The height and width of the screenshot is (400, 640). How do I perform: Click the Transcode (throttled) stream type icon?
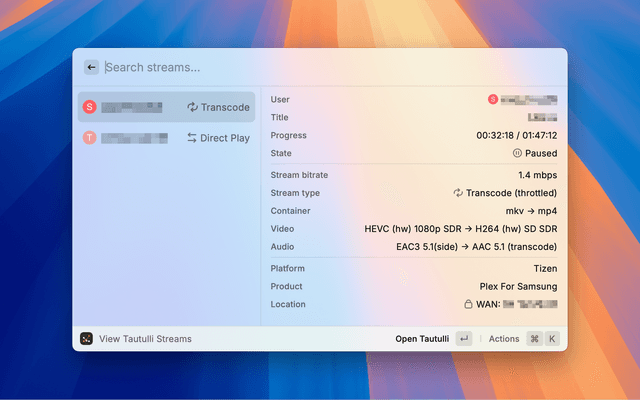pos(458,193)
